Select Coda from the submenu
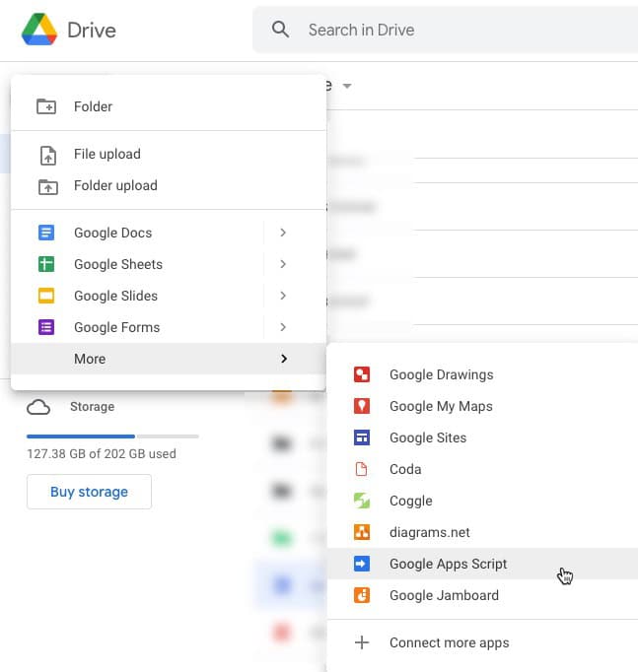The width and height of the screenshot is (638, 672). (482, 469)
